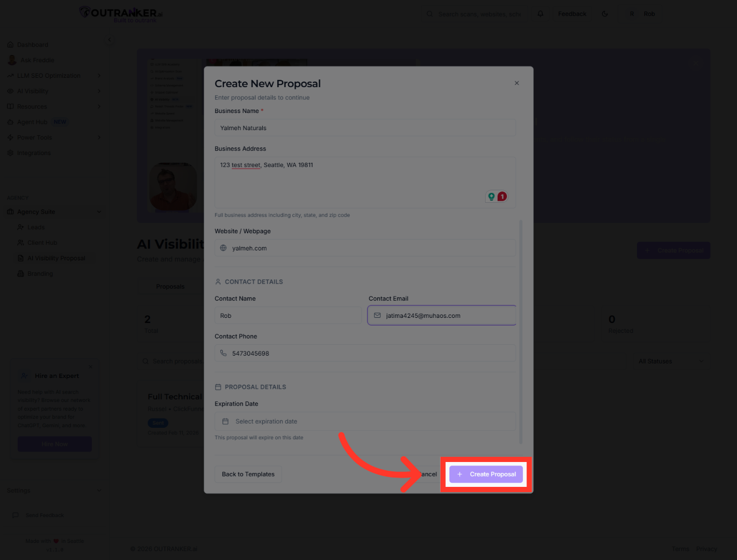Click the calendar icon in Expiration Date

point(225,422)
